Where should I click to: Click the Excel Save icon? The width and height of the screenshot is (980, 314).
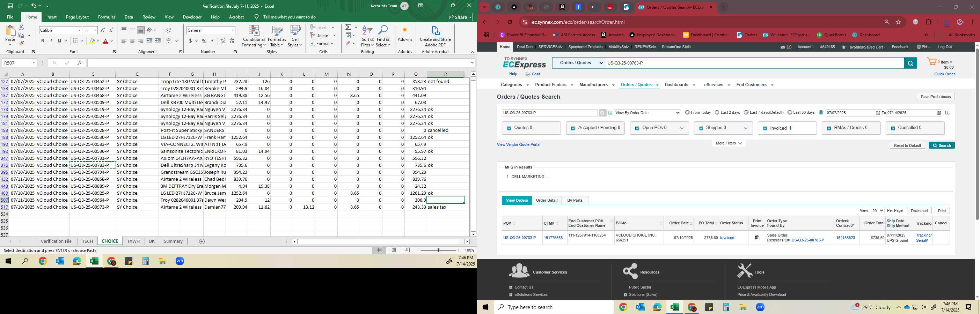click(x=10, y=6)
